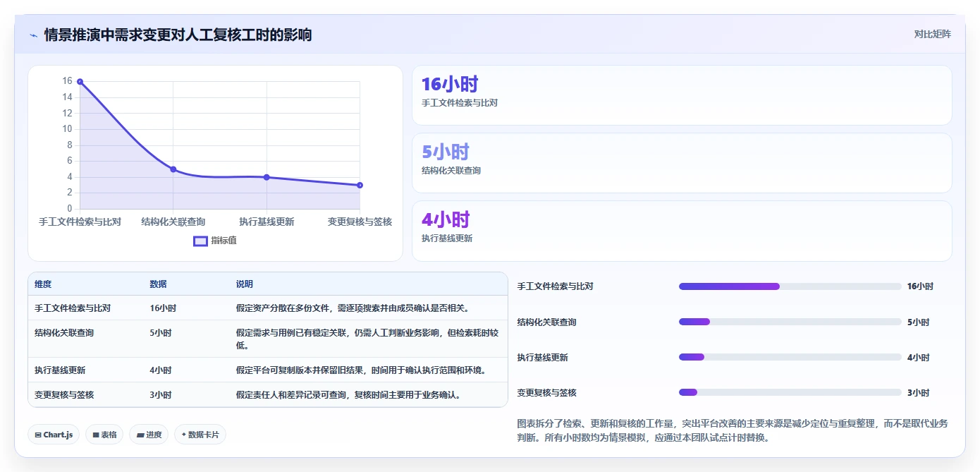This screenshot has height=472, width=980.
Task: Click description starting 假定需求与用例已有稳定关联
Action: [x=367, y=339]
